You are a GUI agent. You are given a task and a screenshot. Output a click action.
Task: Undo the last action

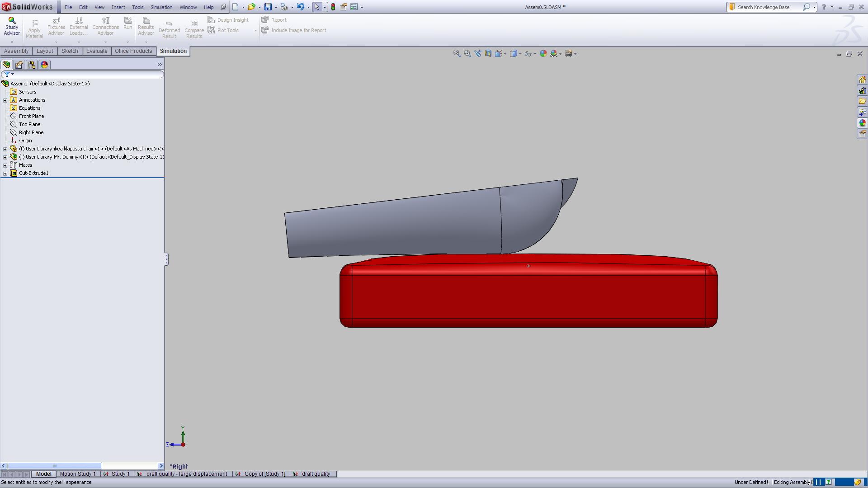point(300,7)
